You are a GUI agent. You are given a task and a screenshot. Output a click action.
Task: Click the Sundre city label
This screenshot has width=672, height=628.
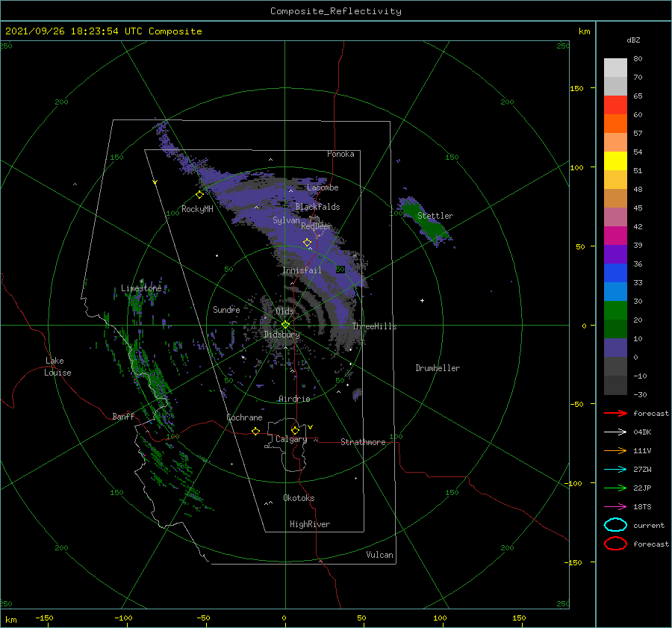coord(226,310)
